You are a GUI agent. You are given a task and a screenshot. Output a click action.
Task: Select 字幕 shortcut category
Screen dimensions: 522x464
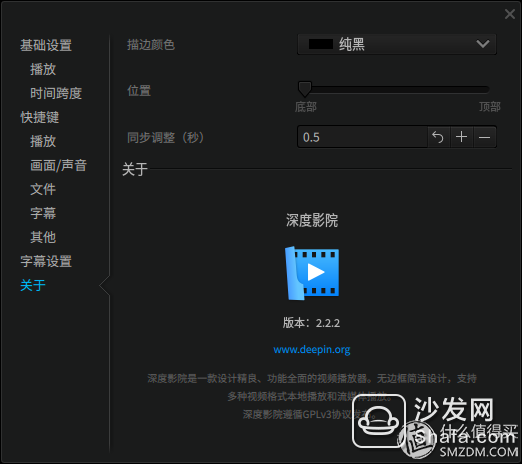coord(43,213)
